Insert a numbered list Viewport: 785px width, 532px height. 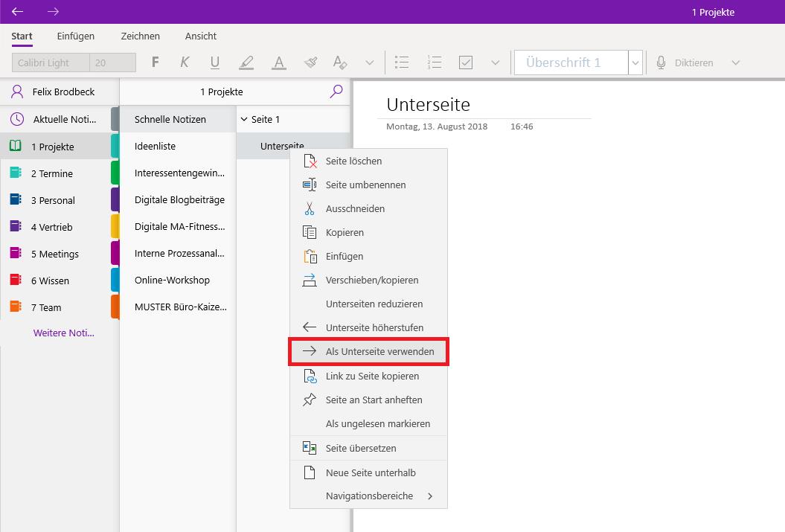tap(434, 62)
